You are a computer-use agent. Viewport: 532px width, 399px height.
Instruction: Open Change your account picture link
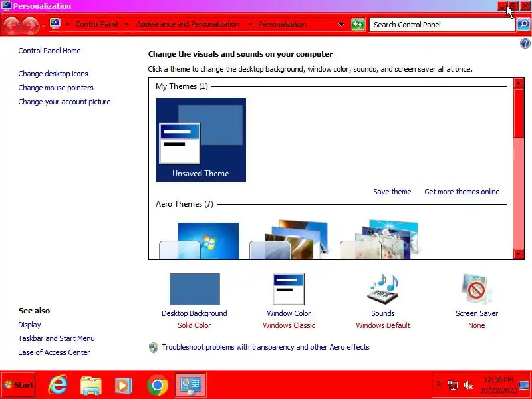(65, 102)
